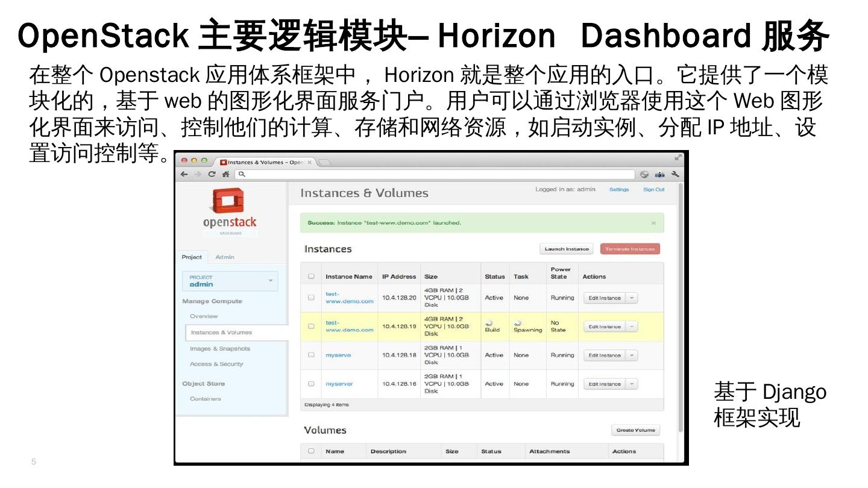Click inside the browser address bar
The height and width of the screenshot is (488, 868).
click(x=434, y=174)
